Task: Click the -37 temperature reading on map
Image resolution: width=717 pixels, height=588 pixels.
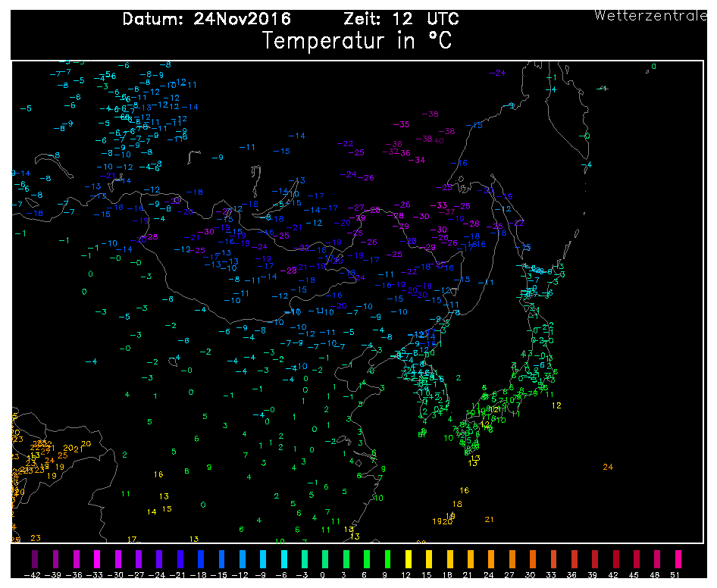Action: tap(449, 213)
